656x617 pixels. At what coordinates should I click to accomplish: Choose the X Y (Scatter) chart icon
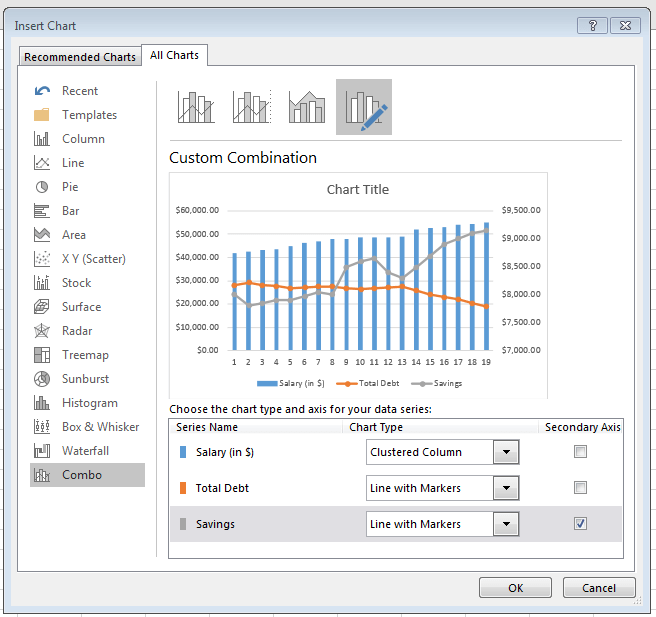tap(42, 259)
